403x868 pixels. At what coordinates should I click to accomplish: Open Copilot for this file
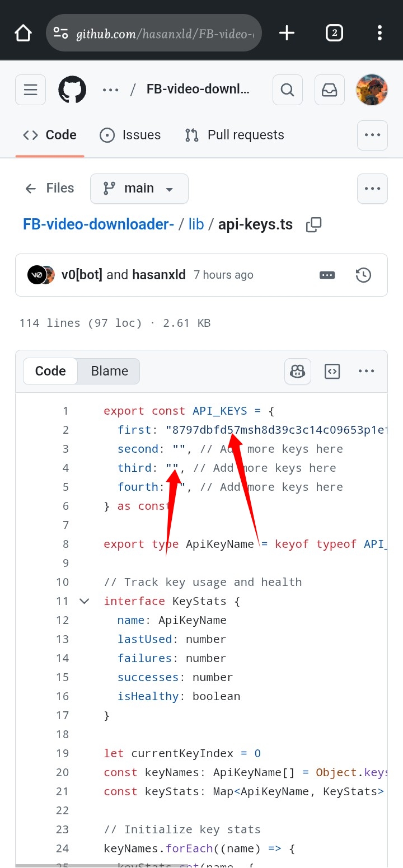298,371
